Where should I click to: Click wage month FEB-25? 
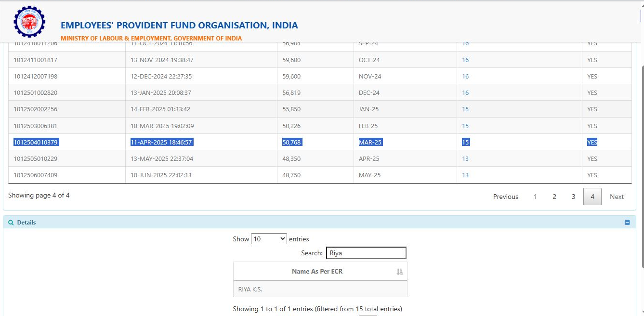click(368, 126)
